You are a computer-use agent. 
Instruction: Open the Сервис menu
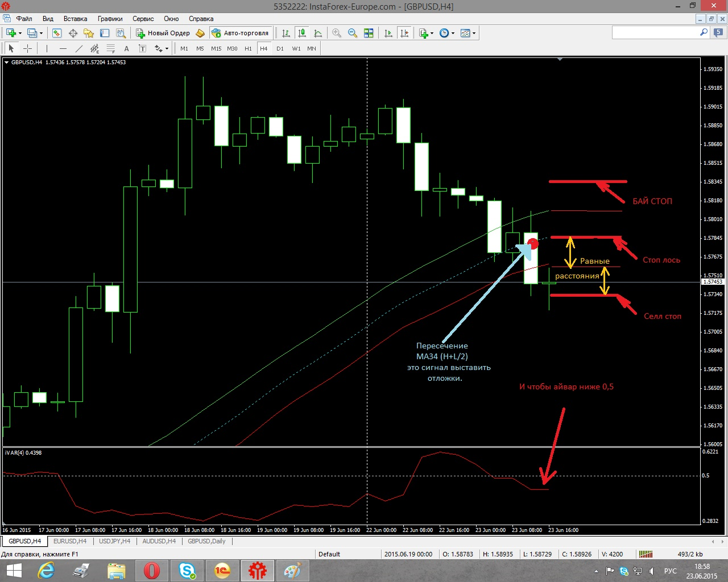click(143, 19)
